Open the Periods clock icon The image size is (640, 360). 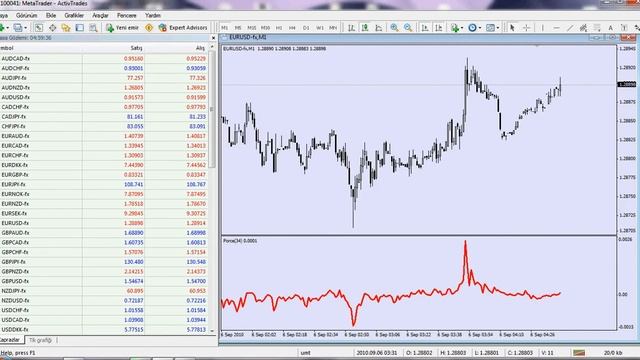click(472, 28)
